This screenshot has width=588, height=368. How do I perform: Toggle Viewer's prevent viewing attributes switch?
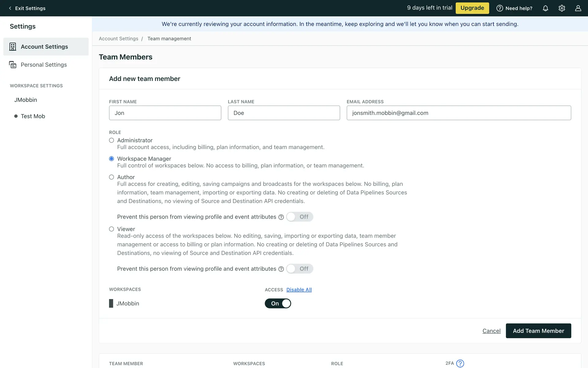300,269
